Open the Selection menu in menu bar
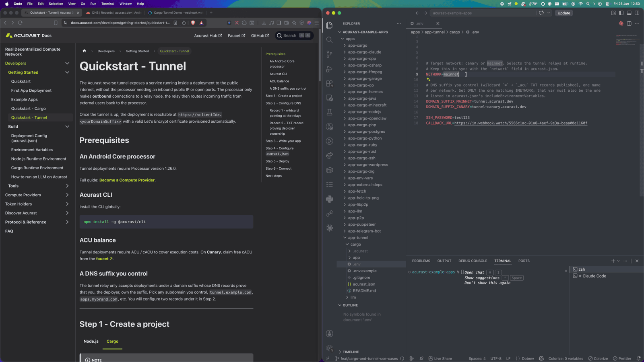644x362 pixels. pyautogui.click(x=56, y=4)
